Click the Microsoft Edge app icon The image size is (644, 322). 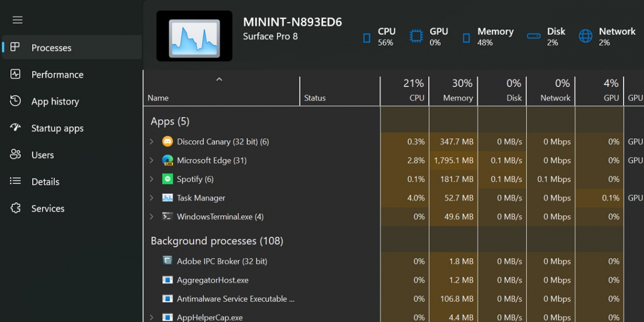click(167, 160)
